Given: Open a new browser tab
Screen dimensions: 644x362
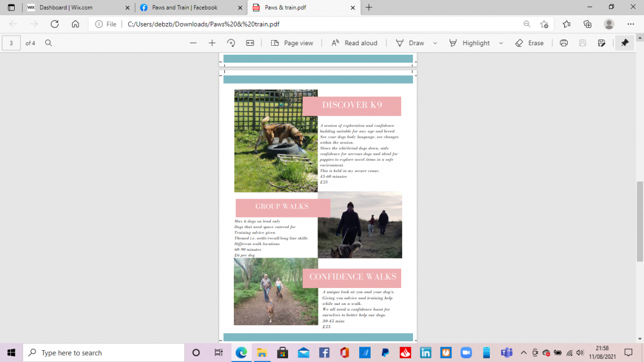Looking at the screenshot, I should click(369, 7).
